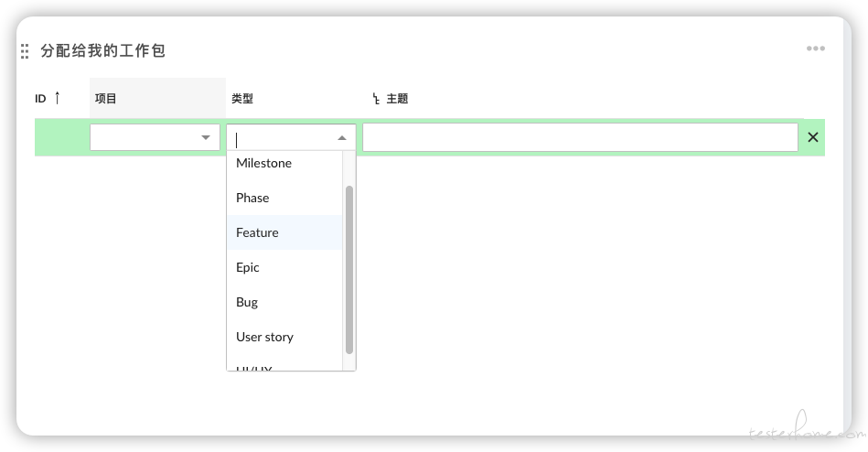Screen dimensions: 868x452
Task: Click the hierarchy icon beside 主题
Action: click(376, 99)
